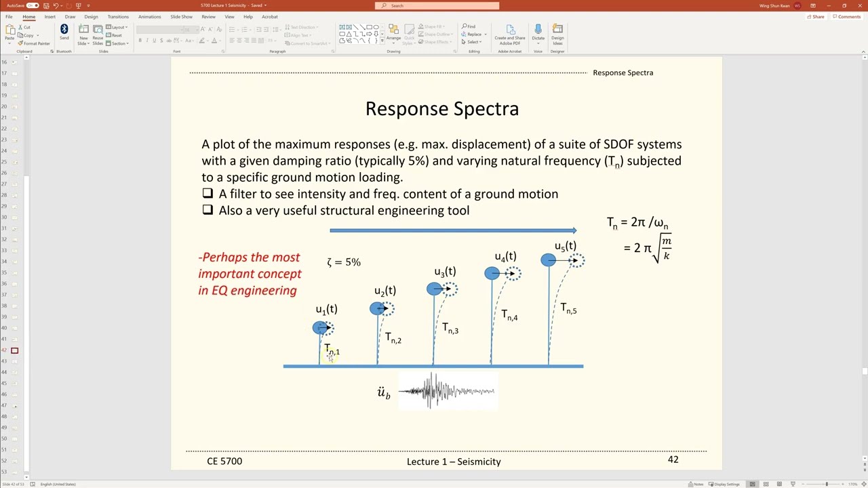The image size is (868, 488).
Task: Adjust the zoom slider in status bar
Action: click(827, 484)
